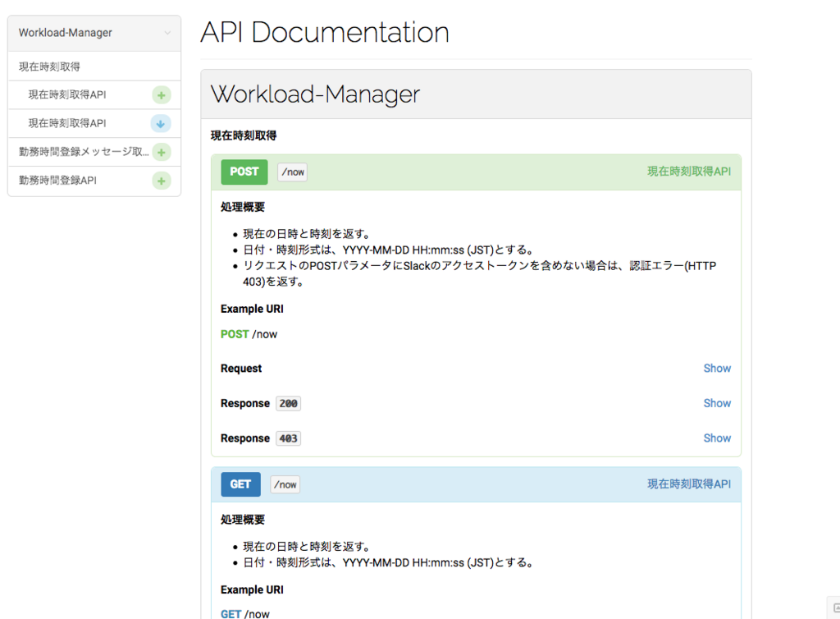Image resolution: width=840 pixels, height=619 pixels.
Task: Click the 処理概要 heading in GET section
Action: [x=243, y=520]
